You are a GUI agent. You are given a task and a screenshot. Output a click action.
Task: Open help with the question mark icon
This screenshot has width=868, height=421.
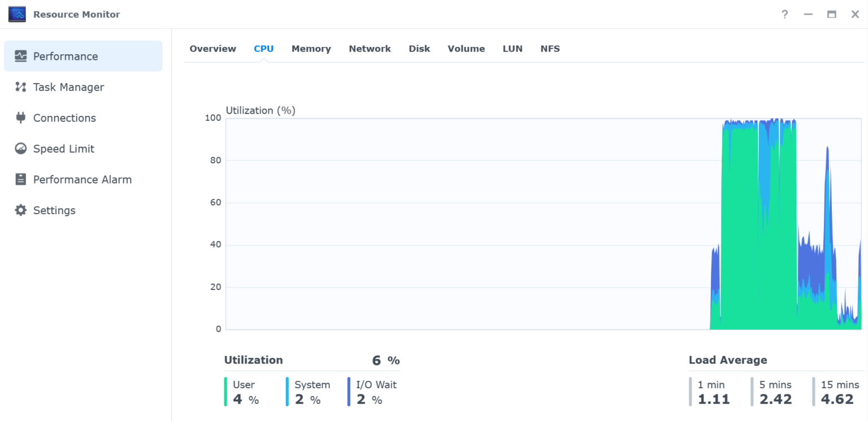coord(784,15)
